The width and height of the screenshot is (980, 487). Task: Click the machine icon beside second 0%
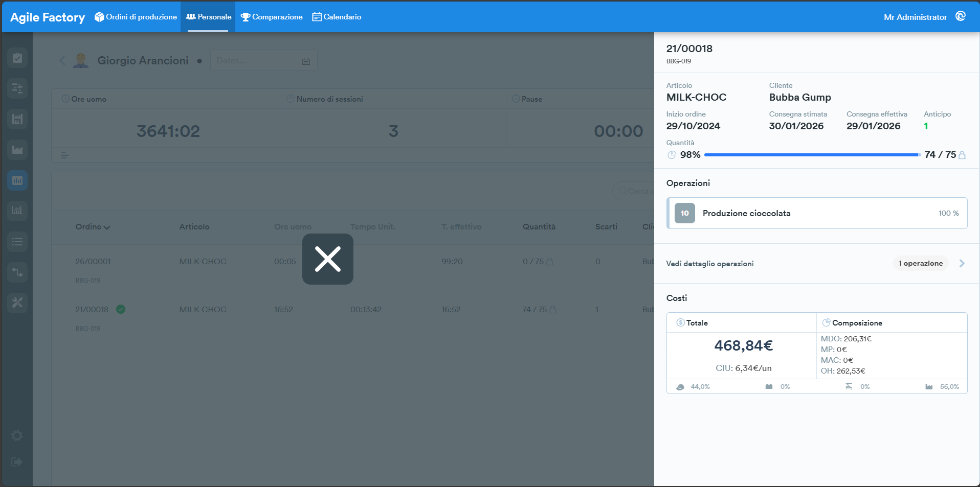point(849,386)
